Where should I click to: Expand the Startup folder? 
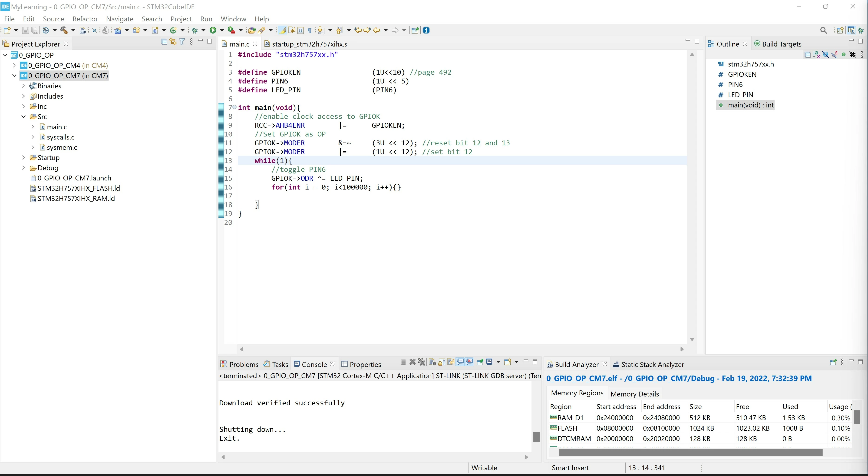(23, 157)
